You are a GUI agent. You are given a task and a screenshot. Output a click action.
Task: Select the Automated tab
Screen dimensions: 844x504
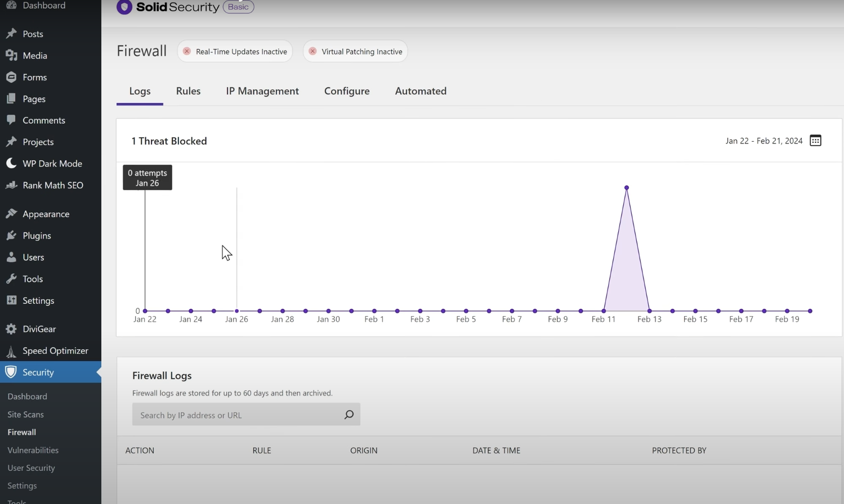421,91
